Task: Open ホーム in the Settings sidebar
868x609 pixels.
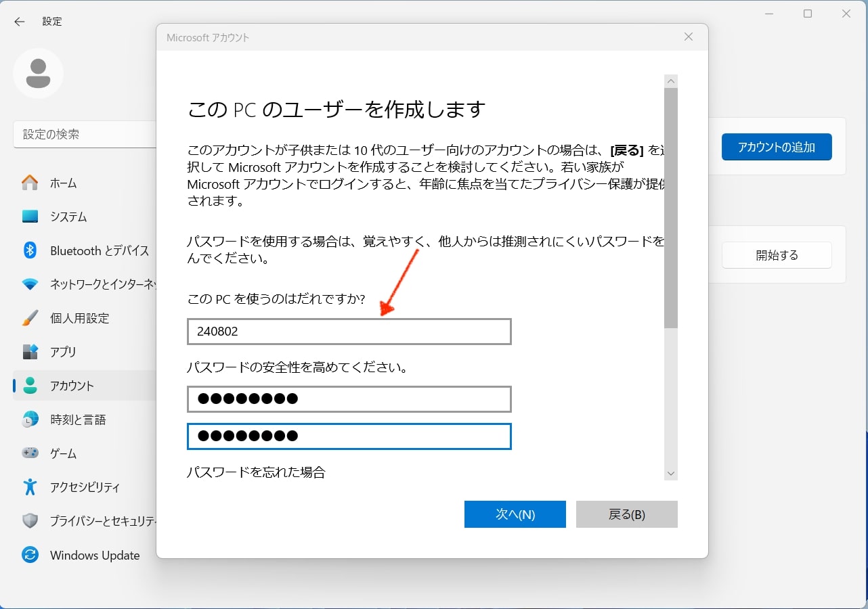Action: (x=85, y=183)
